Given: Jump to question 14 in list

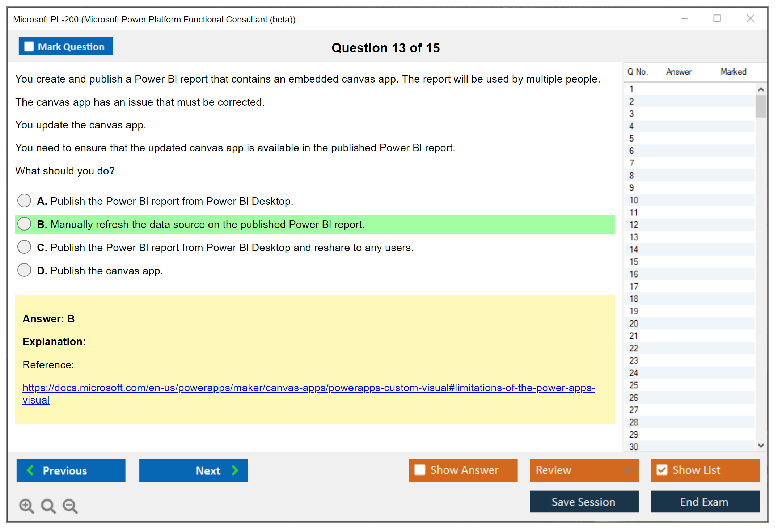Looking at the screenshot, I should [x=634, y=249].
